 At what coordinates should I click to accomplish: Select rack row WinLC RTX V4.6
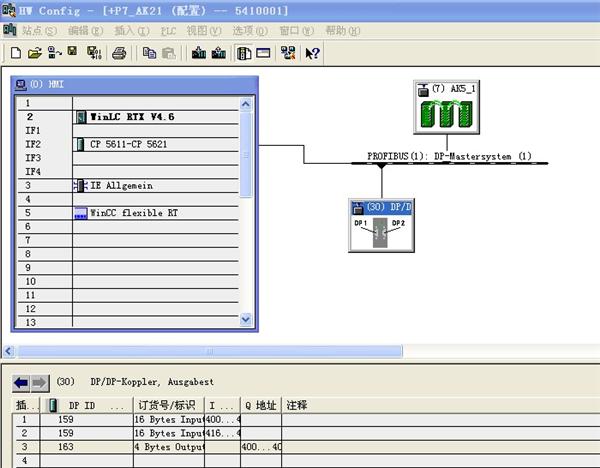coord(128,117)
